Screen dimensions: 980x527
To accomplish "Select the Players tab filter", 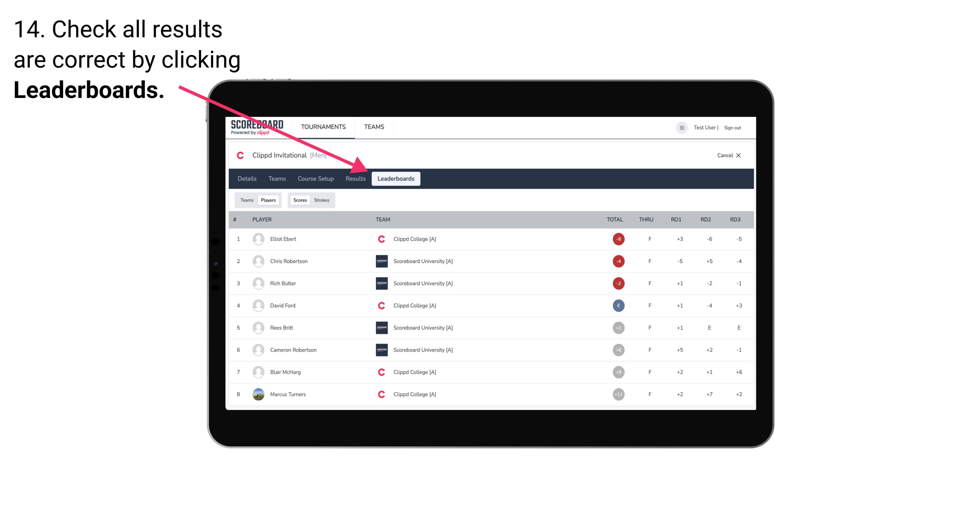I will point(269,200).
